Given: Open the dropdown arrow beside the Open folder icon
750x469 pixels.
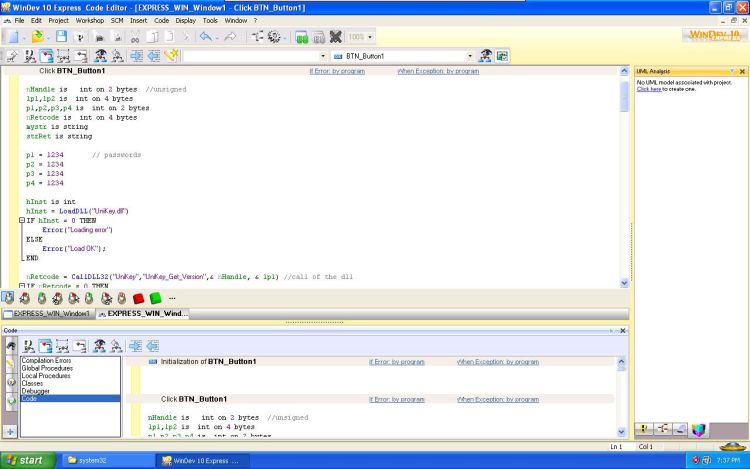Looking at the screenshot, I should click(x=48, y=38).
